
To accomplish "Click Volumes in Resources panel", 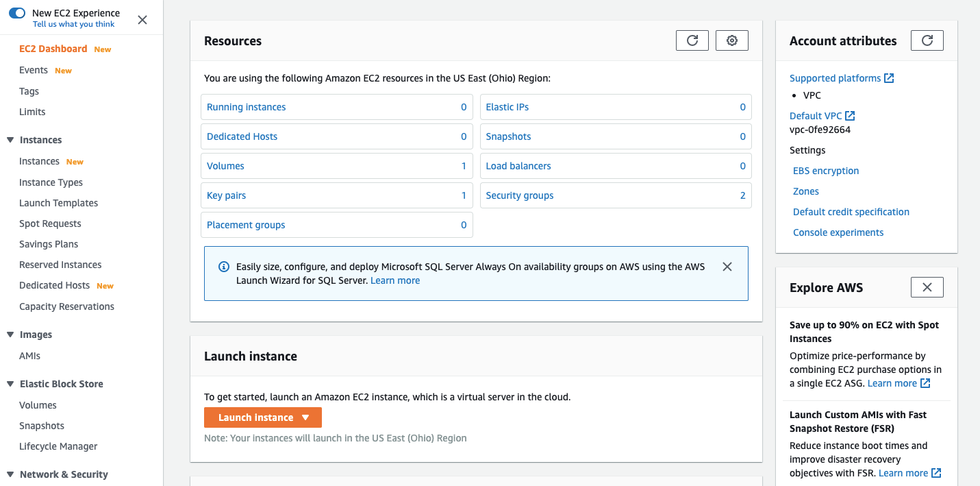I will (x=225, y=166).
